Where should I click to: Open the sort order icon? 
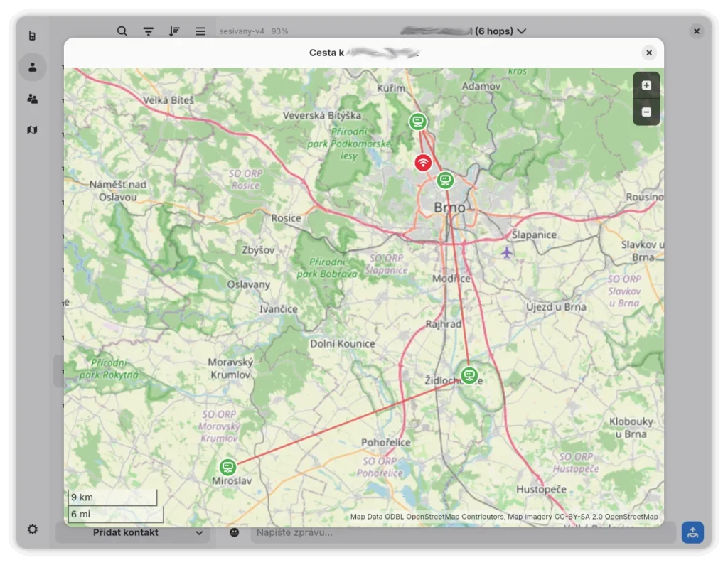coord(174,31)
